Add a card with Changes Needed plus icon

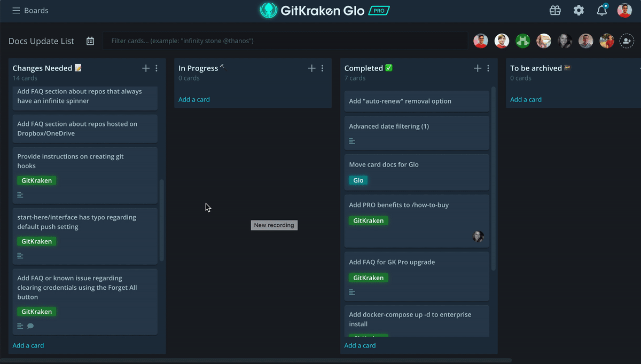pyautogui.click(x=146, y=68)
